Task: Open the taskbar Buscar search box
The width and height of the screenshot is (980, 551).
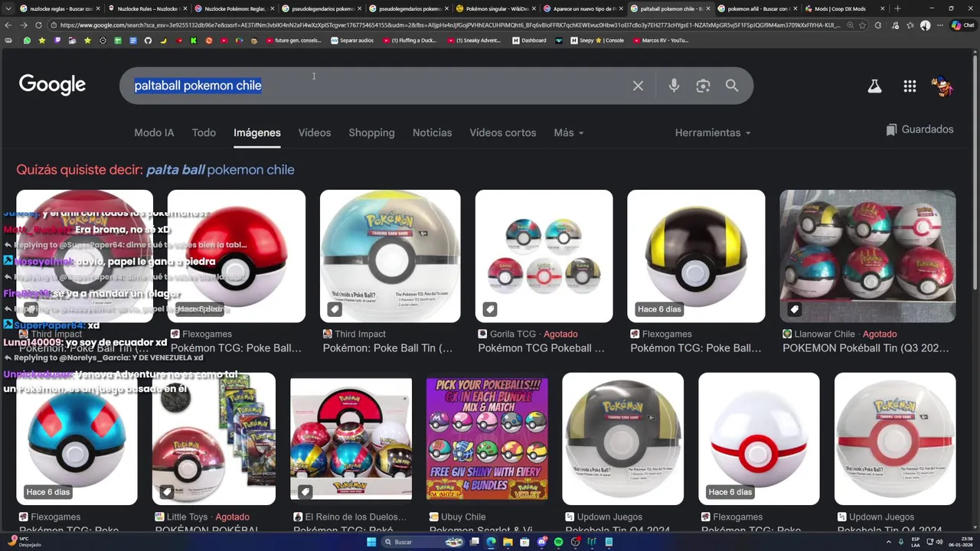Action: (422, 542)
